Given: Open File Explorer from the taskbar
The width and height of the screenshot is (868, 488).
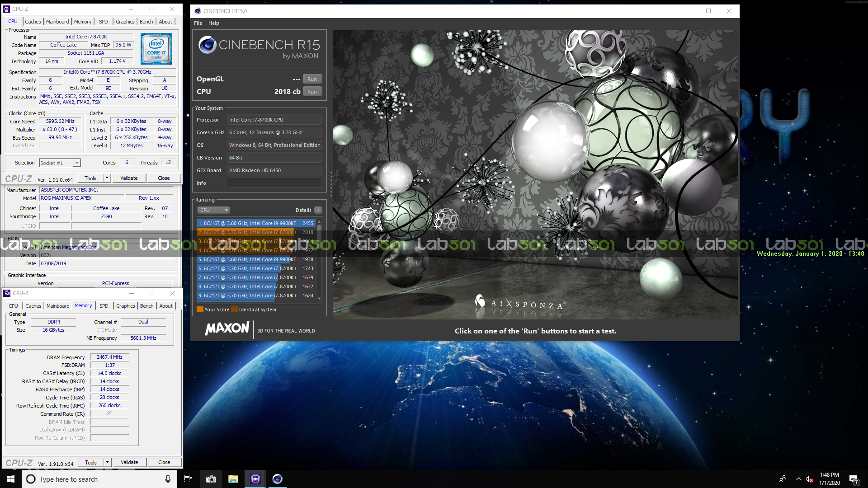Looking at the screenshot, I should (x=233, y=479).
